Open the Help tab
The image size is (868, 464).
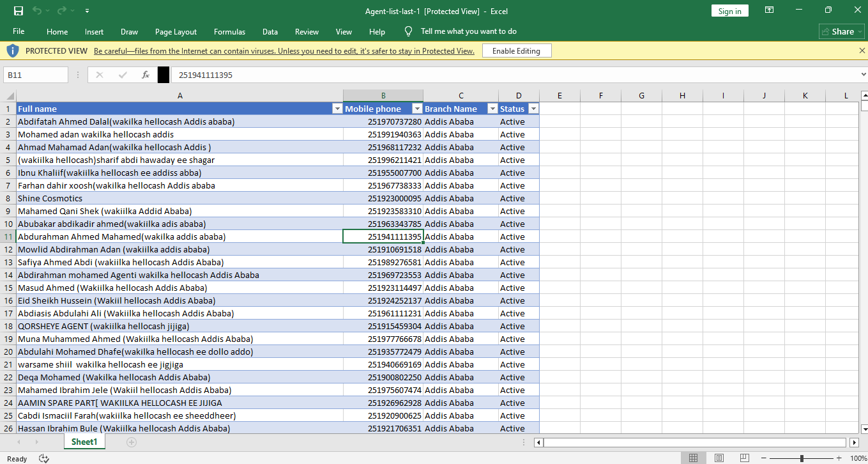pyautogui.click(x=377, y=32)
